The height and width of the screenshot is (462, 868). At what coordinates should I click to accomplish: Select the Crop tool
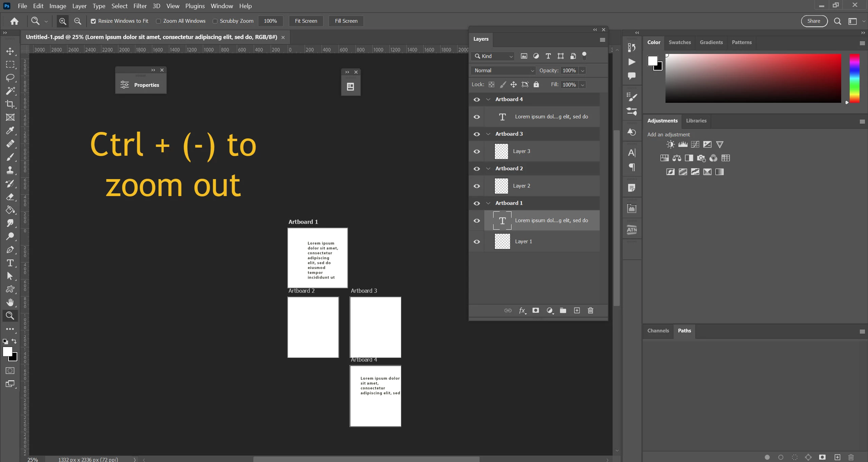coord(10,104)
